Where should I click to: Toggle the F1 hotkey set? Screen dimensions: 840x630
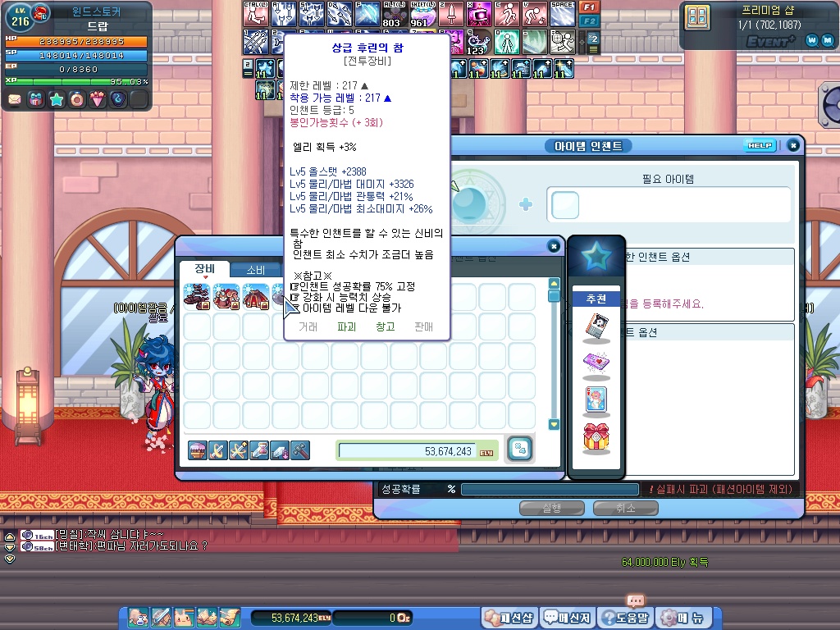pos(589,7)
